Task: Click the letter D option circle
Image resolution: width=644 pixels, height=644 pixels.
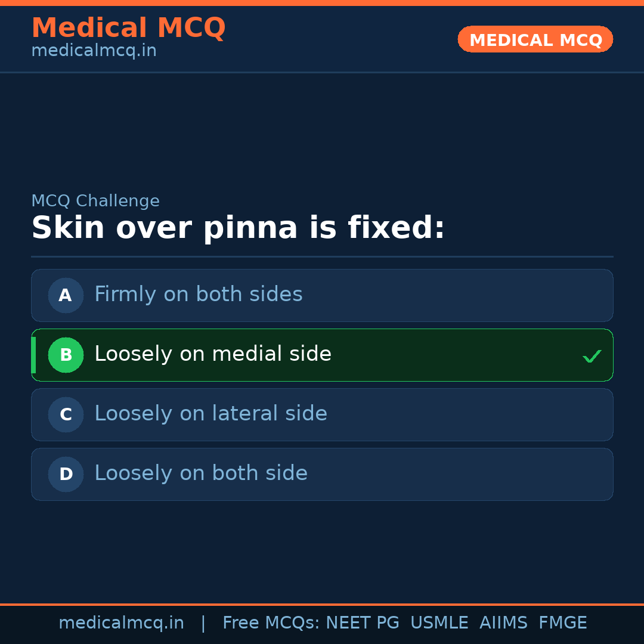Action: 66,474
